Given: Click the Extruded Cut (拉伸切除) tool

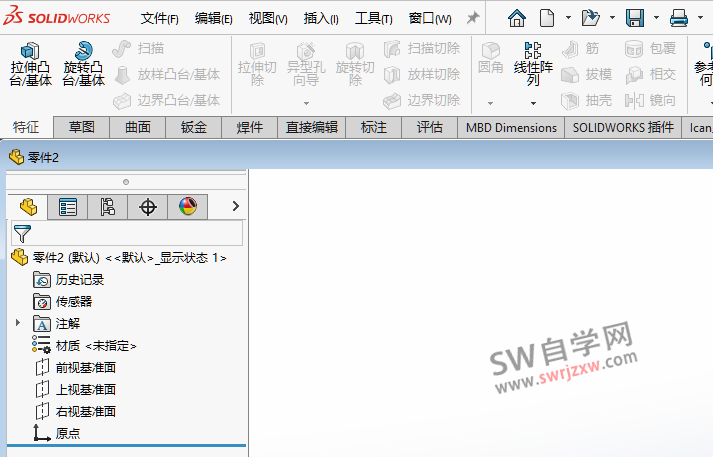Looking at the screenshot, I should click(257, 64).
